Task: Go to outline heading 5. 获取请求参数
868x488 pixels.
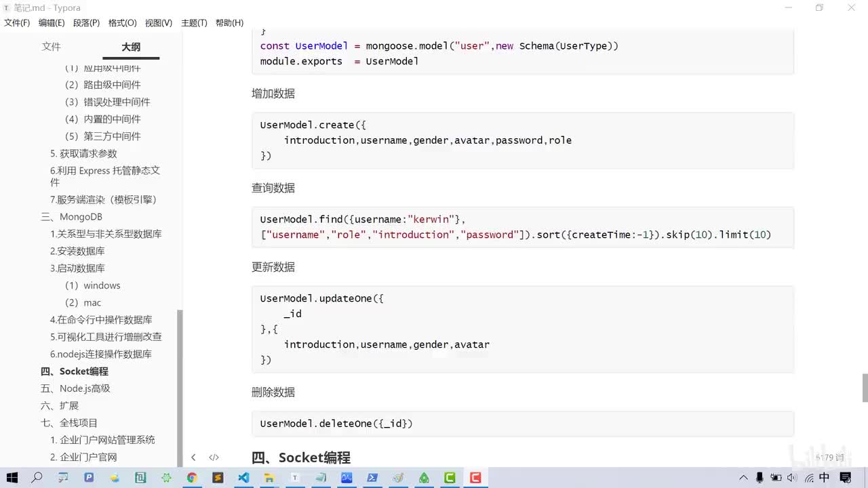Action: pyautogui.click(x=83, y=153)
